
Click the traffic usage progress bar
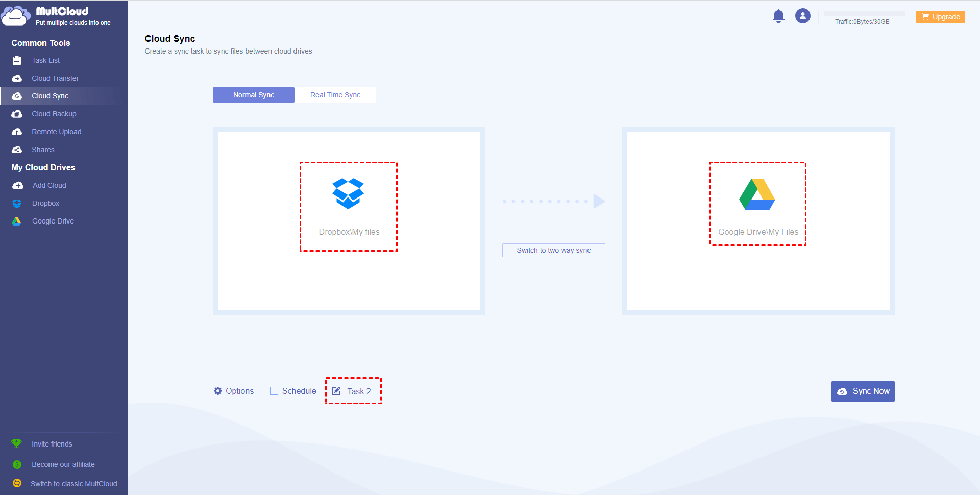click(865, 13)
